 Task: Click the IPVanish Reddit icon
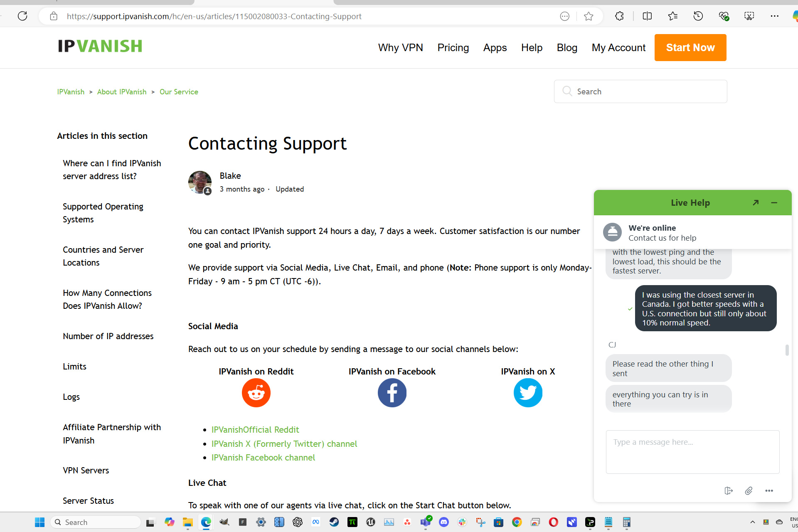256,392
